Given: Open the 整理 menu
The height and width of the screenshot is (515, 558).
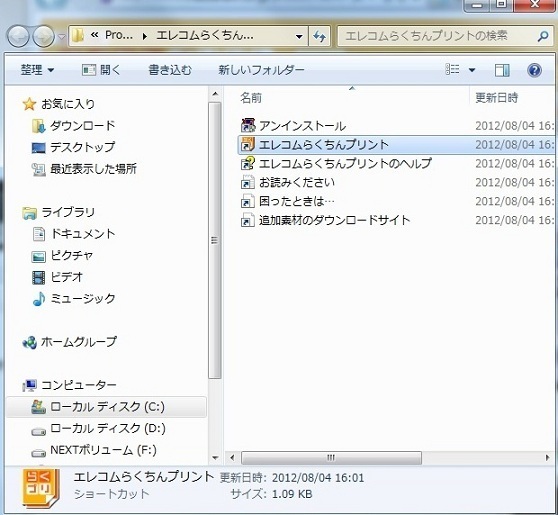Looking at the screenshot, I should (37, 70).
